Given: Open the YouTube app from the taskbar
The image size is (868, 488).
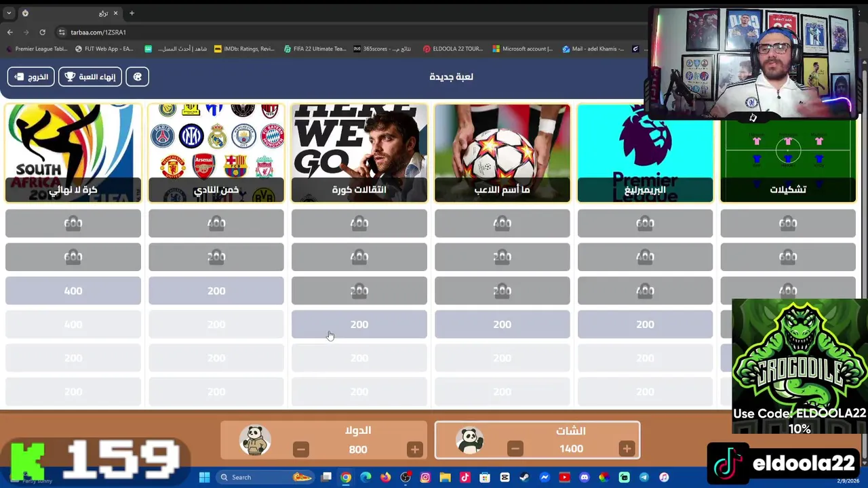Looking at the screenshot, I should pyautogui.click(x=564, y=477).
